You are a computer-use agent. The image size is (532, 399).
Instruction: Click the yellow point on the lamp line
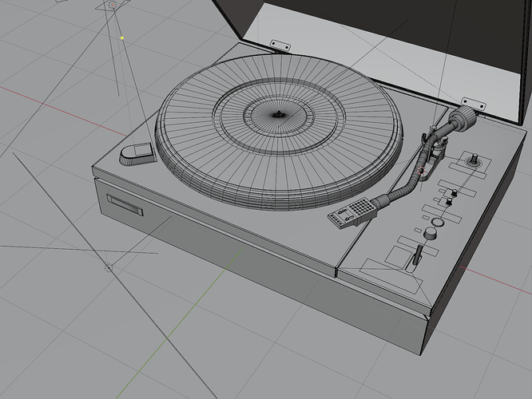click(x=122, y=38)
